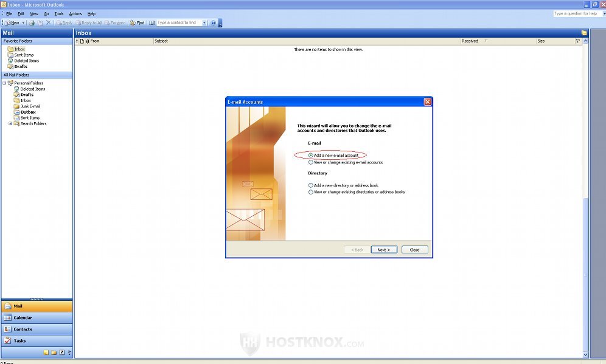Click the Reply toolbar button

coord(64,22)
